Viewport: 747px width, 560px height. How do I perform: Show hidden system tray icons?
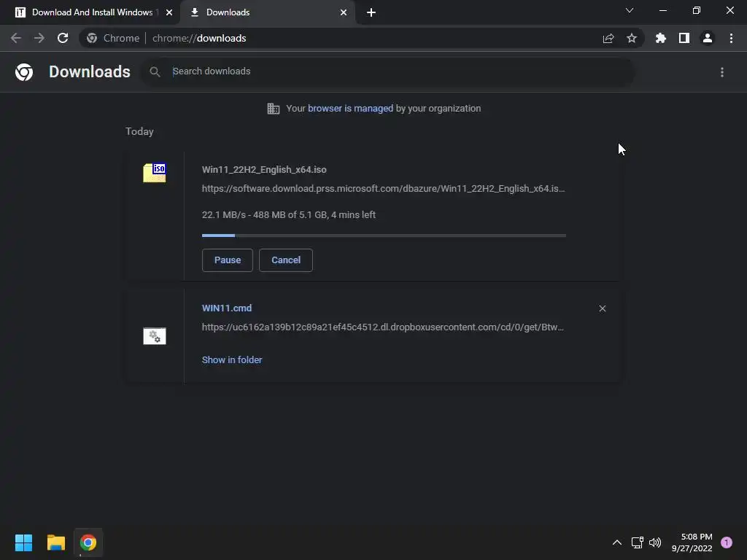coord(617,542)
